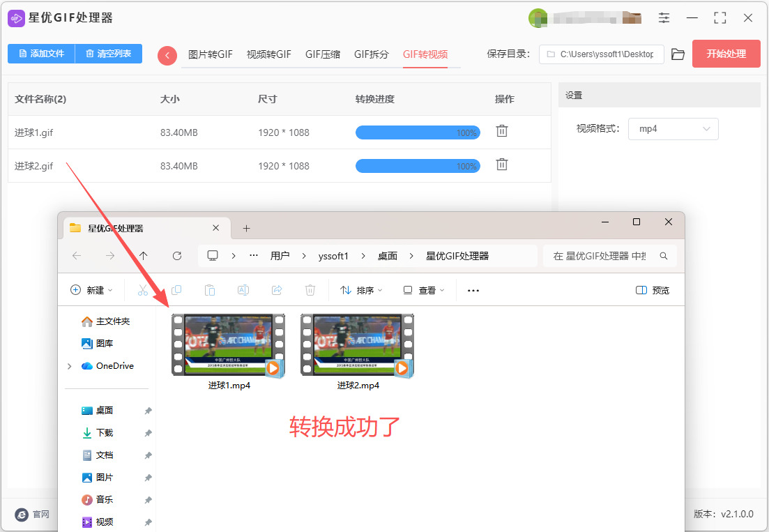Click the Explorer search box
Screen dimensions: 769x532
(609, 256)
